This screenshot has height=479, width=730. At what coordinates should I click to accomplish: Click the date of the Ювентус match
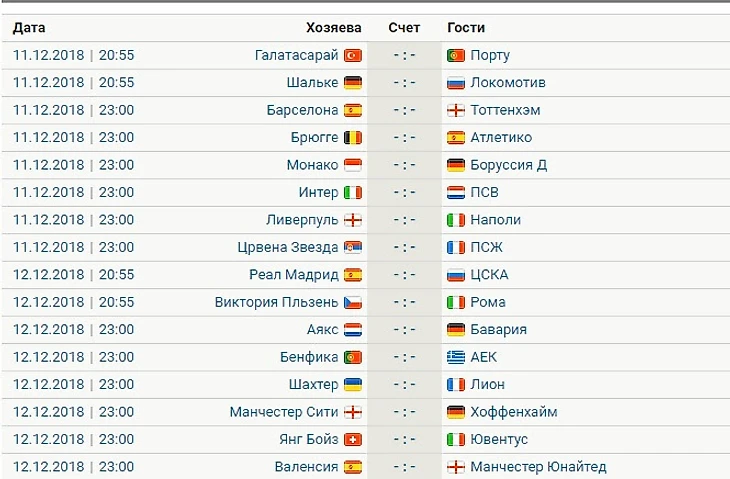pyautogui.click(x=73, y=439)
